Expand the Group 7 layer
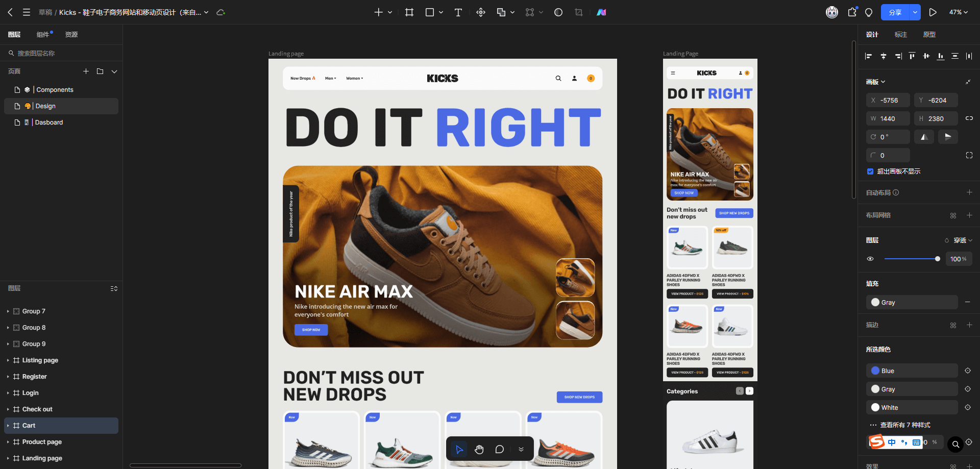980x469 pixels. point(8,311)
